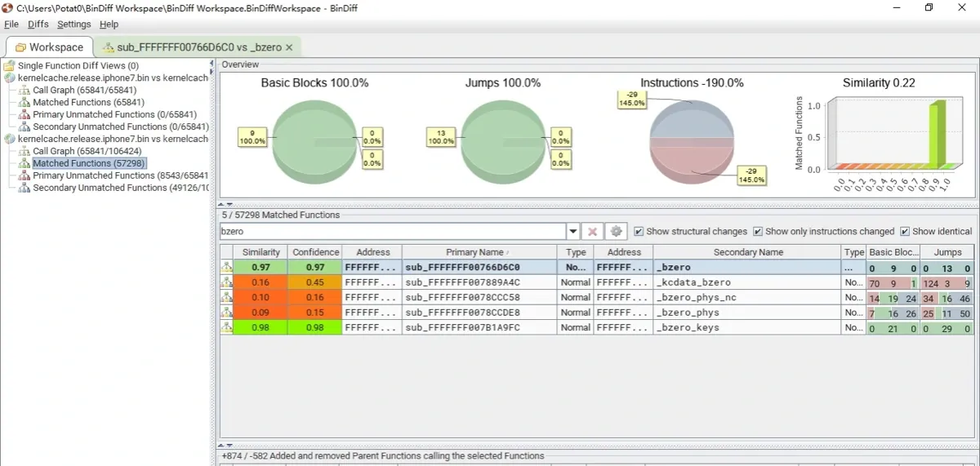980x466 pixels.
Task: Open the filter history dropdown arrow
Action: 573,232
